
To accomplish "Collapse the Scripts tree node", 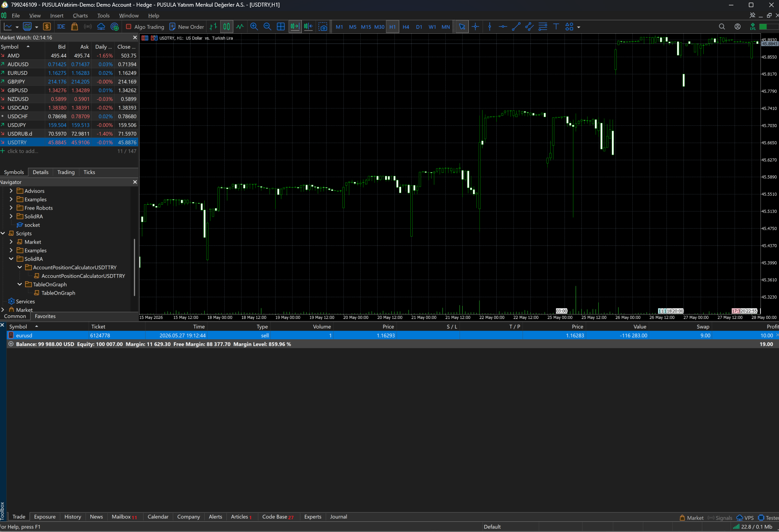I will (3, 233).
